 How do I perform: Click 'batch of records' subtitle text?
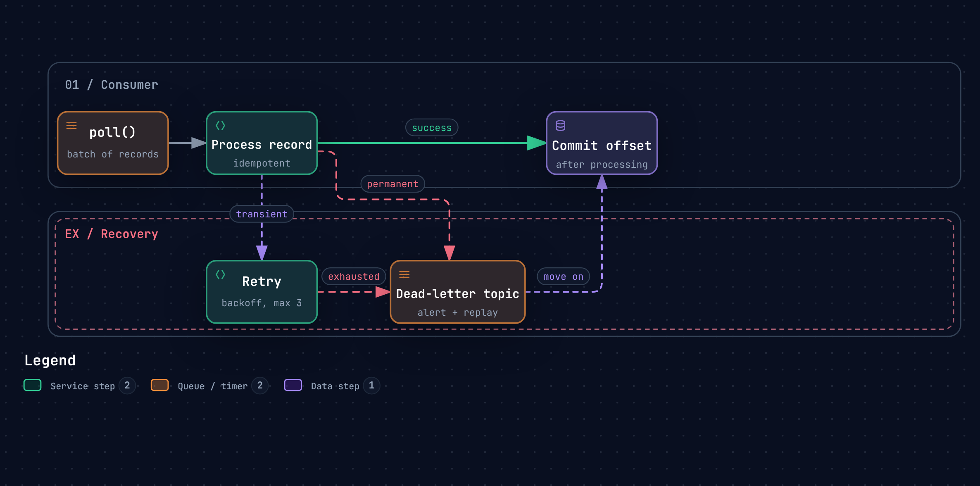tap(113, 154)
